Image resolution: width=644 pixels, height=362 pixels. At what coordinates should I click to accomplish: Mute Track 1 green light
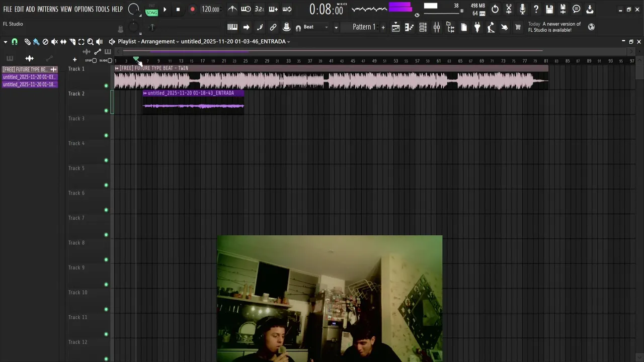click(106, 85)
